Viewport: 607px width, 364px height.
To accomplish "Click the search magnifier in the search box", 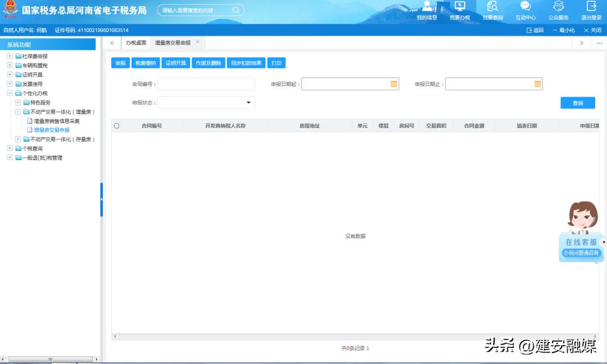I will (235, 10).
